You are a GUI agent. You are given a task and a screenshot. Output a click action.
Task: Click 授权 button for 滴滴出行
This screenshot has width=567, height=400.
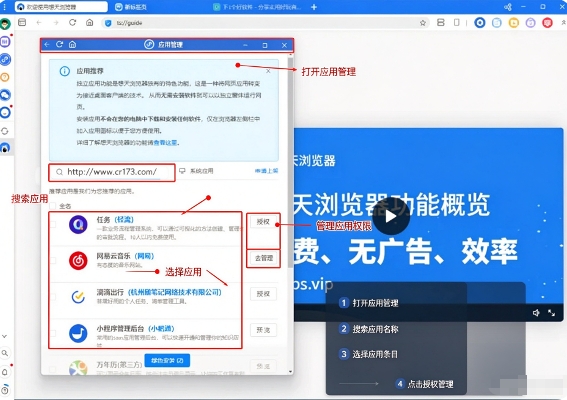263,294
